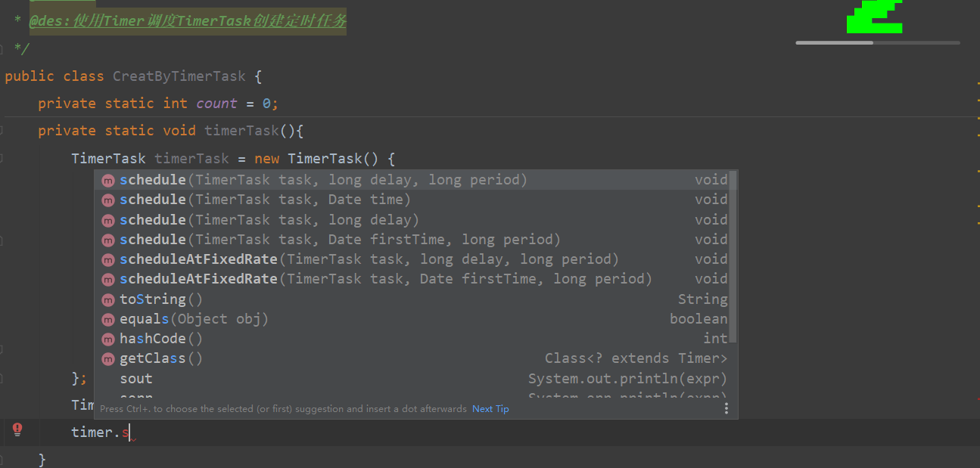
Task: Choose the sout live template suggestion
Action: (x=415, y=379)
